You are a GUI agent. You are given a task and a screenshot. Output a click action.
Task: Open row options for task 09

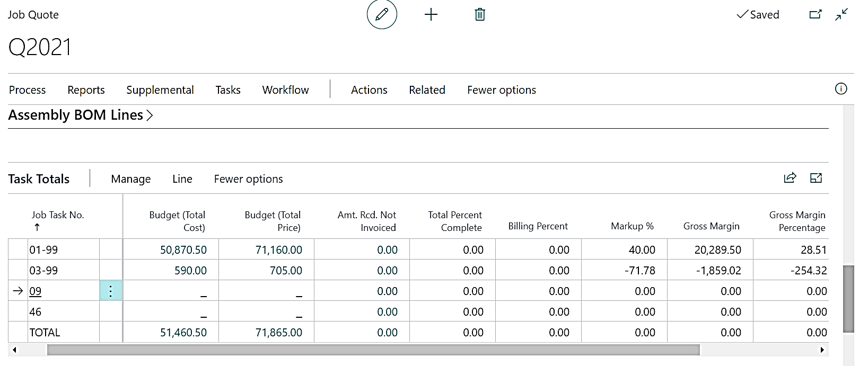[110, 291]
